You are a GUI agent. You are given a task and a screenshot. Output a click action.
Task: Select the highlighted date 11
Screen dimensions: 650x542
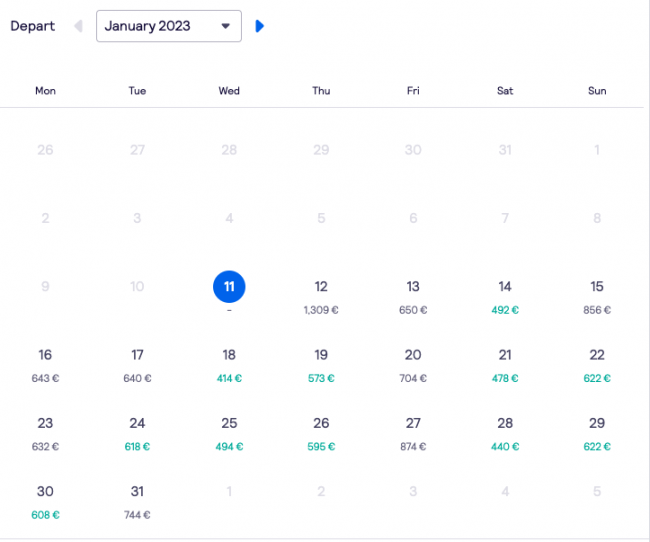click(229, 287)
